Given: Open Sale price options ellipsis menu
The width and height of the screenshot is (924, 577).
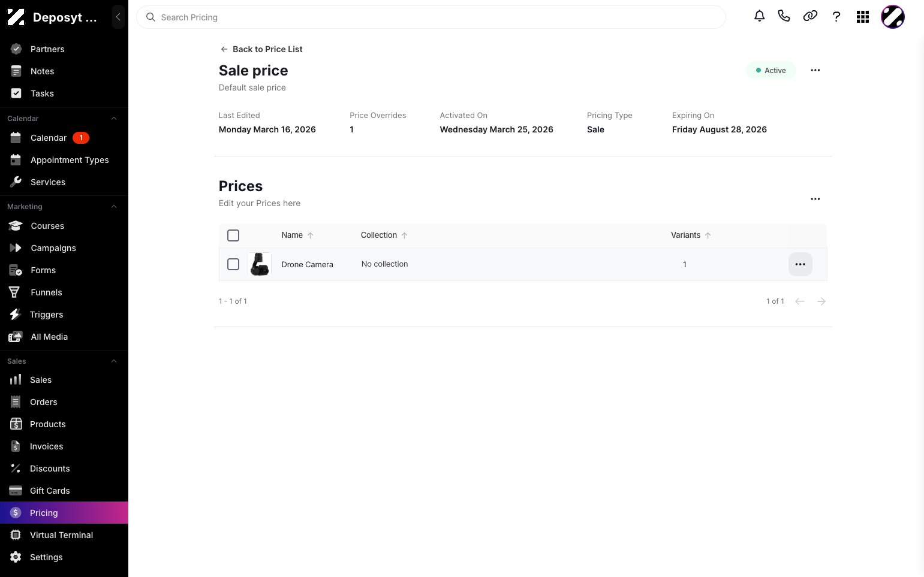Looking at the screenshot, I should 815,70.
